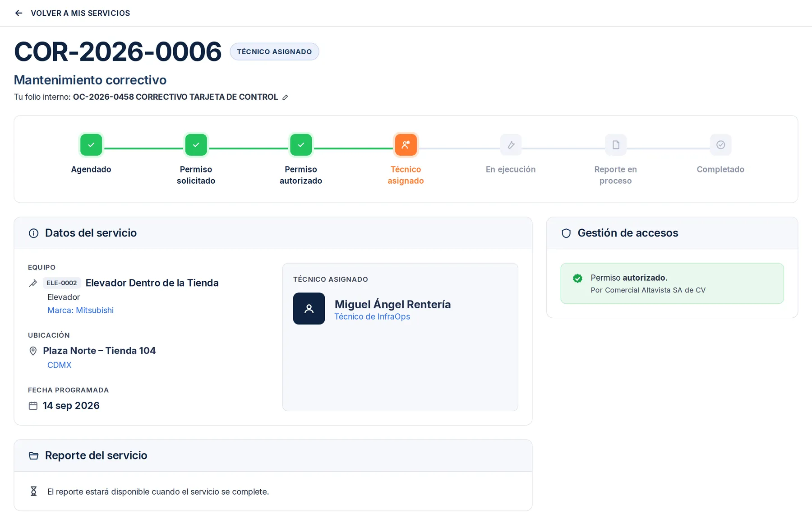The width and height of the screenshot is (812, 515).
Task: Click the folder icon by Reporte del servicio
Action: [x=33, y=456]
